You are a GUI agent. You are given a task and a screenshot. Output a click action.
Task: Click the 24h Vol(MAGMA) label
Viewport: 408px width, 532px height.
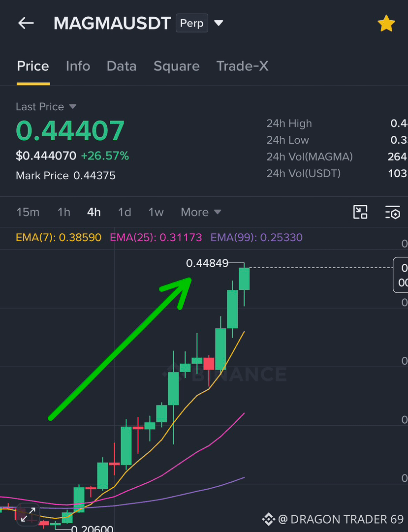click(x=310, y=157)
